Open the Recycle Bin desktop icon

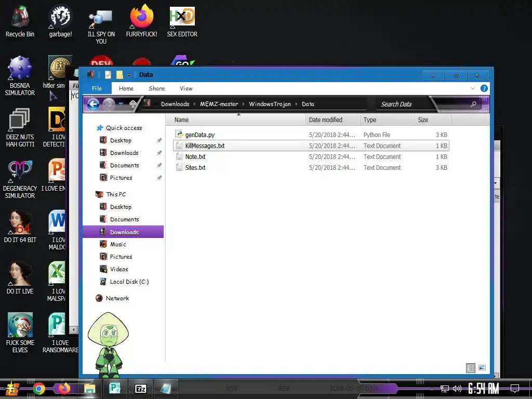(x=20, y=21)
